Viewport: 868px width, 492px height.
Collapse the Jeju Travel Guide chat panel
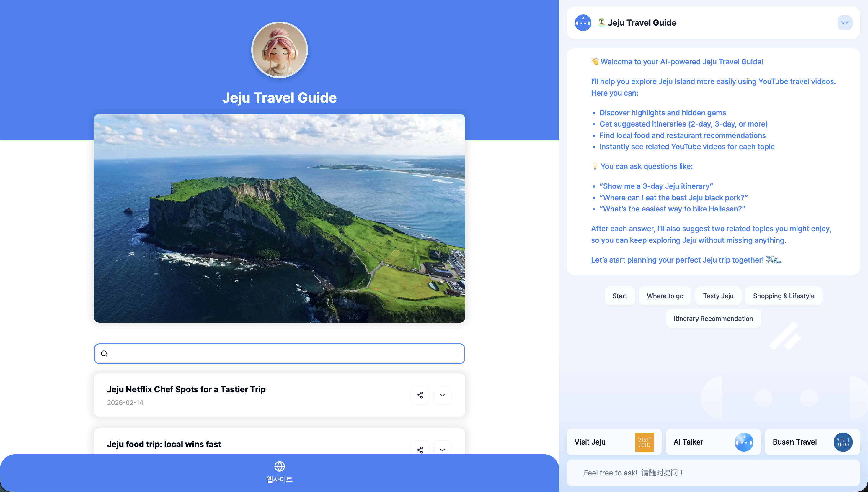[845, 23]
